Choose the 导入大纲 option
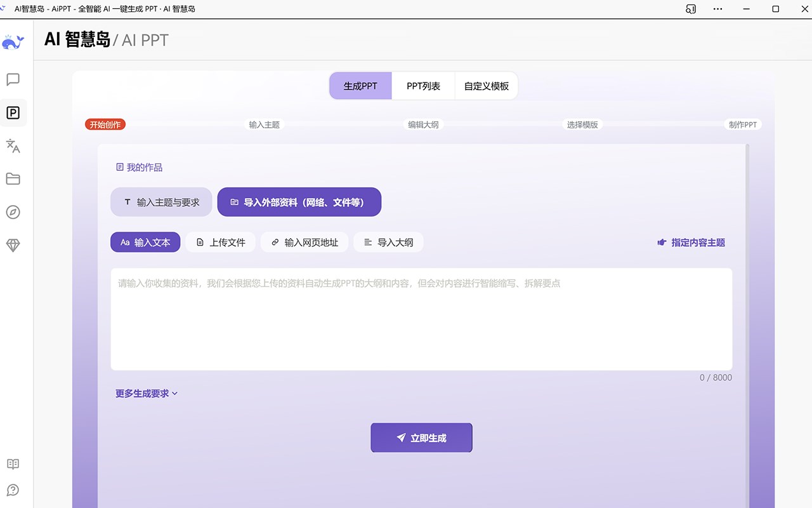Image resolution: width=812 pixels, height=508 pixels. tap(388, 242)
